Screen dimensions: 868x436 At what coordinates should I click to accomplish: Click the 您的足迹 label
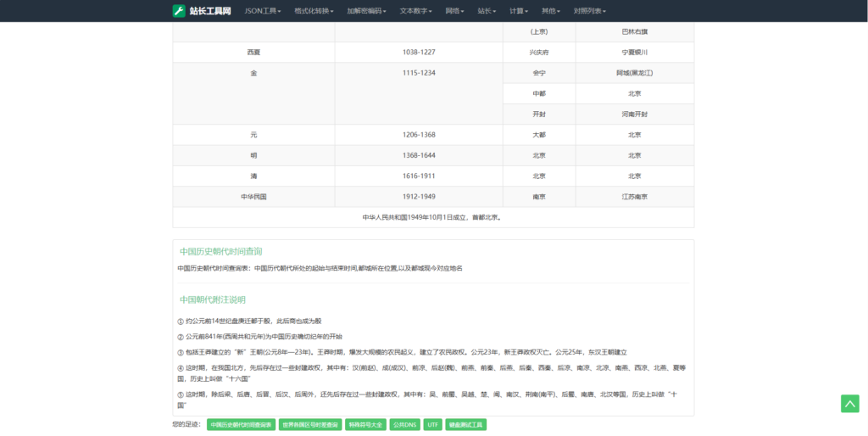[186, 425]
